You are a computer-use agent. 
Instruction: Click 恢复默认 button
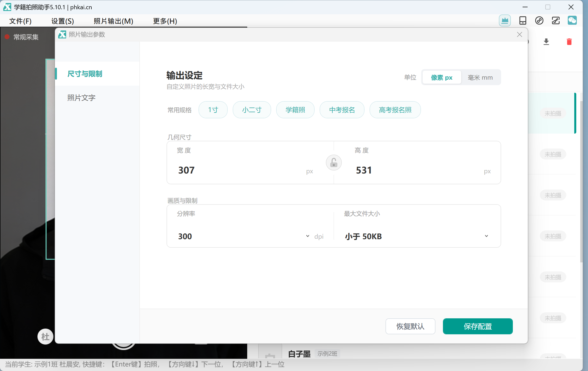pyautogui.click(x=410, y=326)
